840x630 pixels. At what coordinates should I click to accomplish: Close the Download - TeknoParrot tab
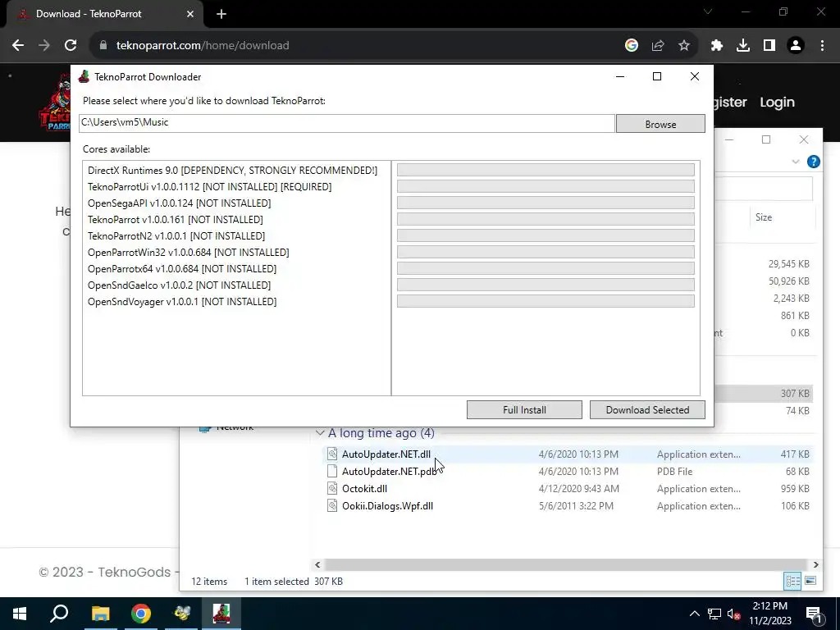point(190,14)
